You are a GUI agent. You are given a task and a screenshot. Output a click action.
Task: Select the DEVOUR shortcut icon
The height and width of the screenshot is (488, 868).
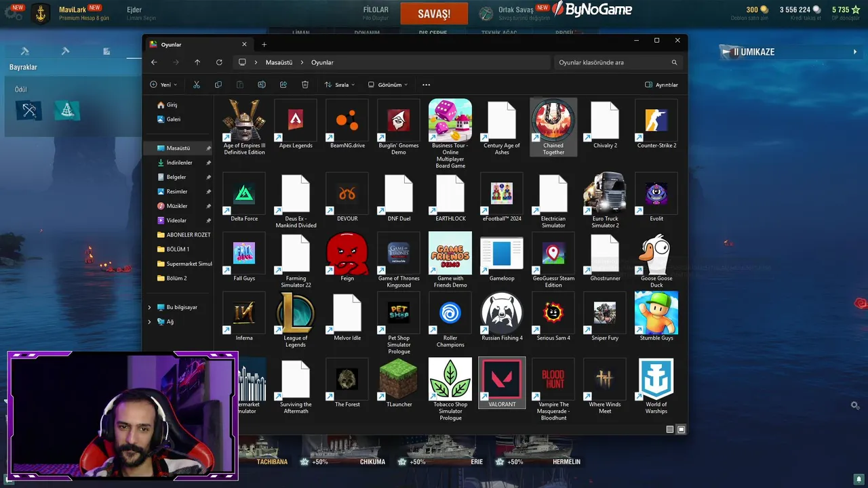click(x=347, y=194)
